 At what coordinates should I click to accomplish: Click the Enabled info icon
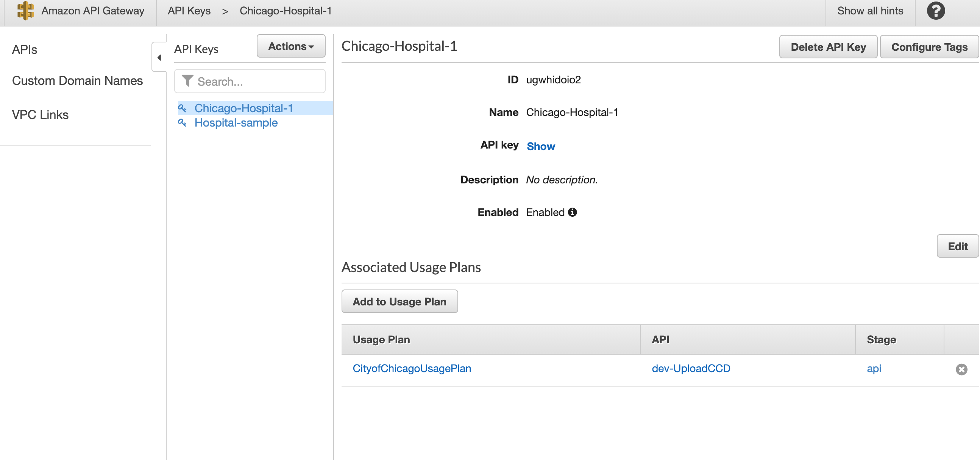(x=572, y=212)
